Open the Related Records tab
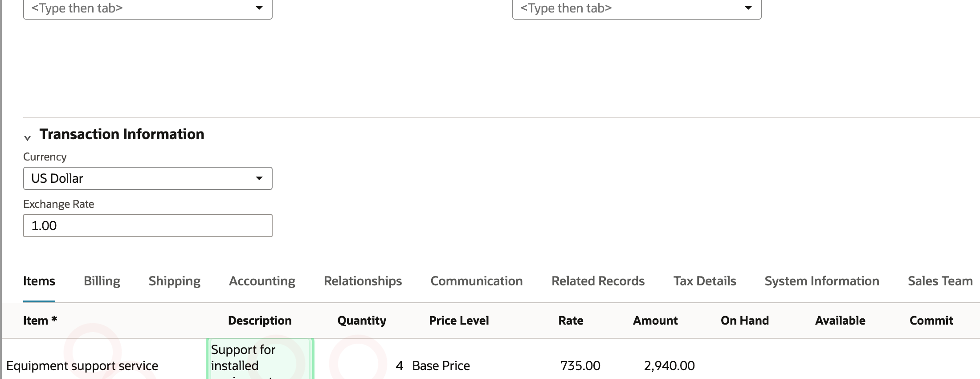980x379 pixels. pos(598,281)
